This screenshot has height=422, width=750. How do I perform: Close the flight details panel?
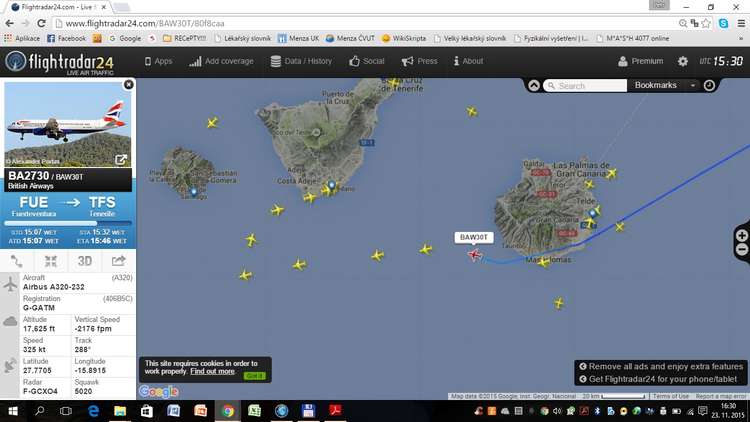click(x=129, y=85)
